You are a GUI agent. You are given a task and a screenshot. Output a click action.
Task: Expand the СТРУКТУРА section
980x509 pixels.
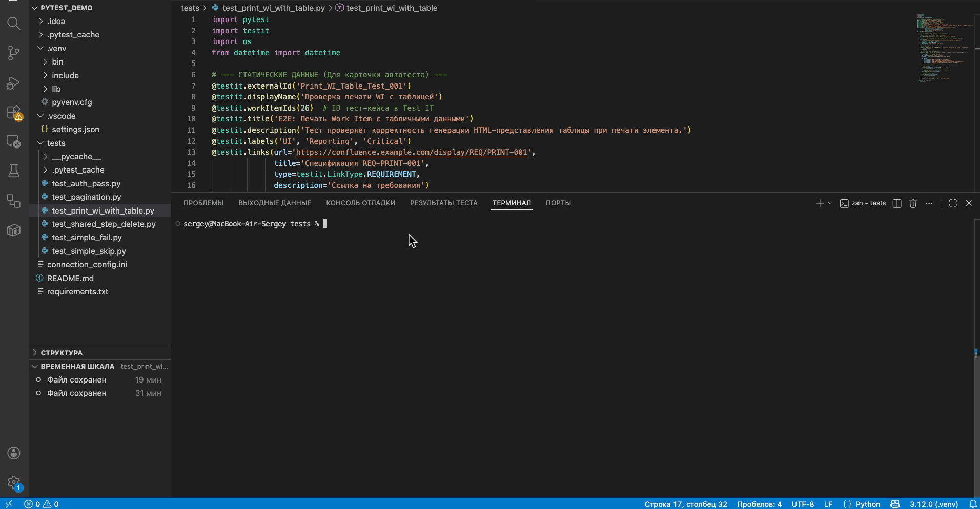click(62, 353)
